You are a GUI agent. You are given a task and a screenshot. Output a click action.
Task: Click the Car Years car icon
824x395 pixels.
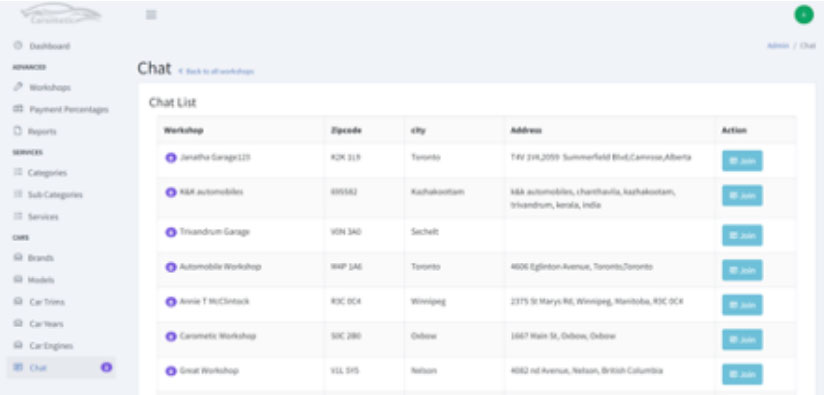(x=18, y=324)
